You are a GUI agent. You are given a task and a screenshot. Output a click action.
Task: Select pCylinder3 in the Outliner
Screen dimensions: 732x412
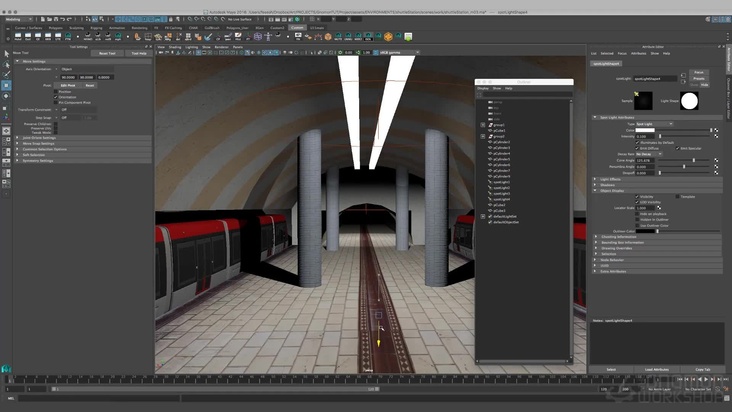point(501,147)
